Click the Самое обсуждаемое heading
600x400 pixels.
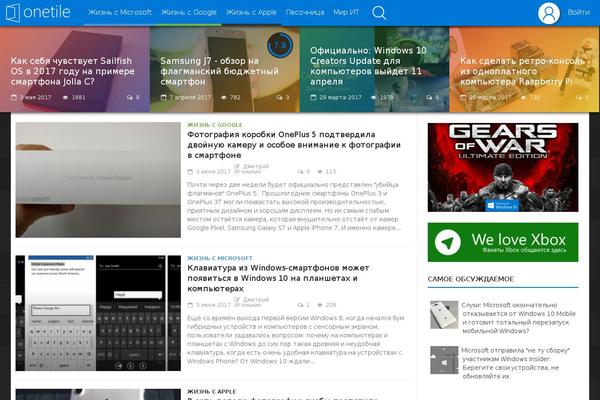[x=471, y=279]
